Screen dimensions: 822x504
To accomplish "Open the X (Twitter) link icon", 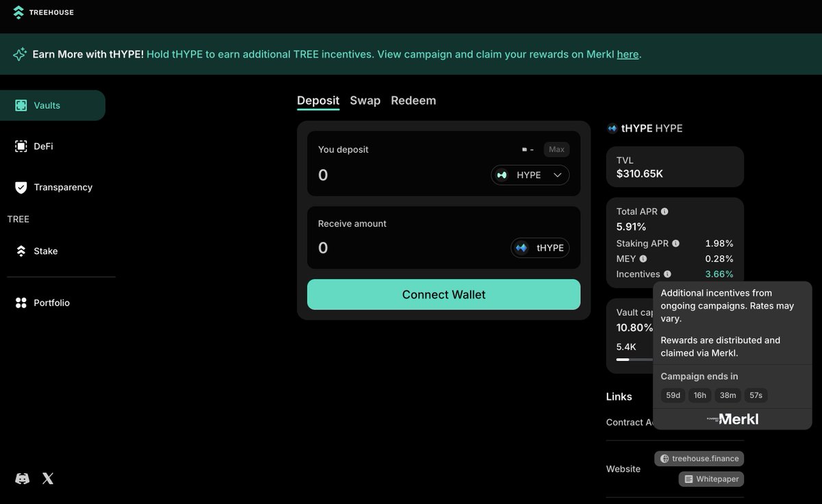I will [x=48, y=479].
